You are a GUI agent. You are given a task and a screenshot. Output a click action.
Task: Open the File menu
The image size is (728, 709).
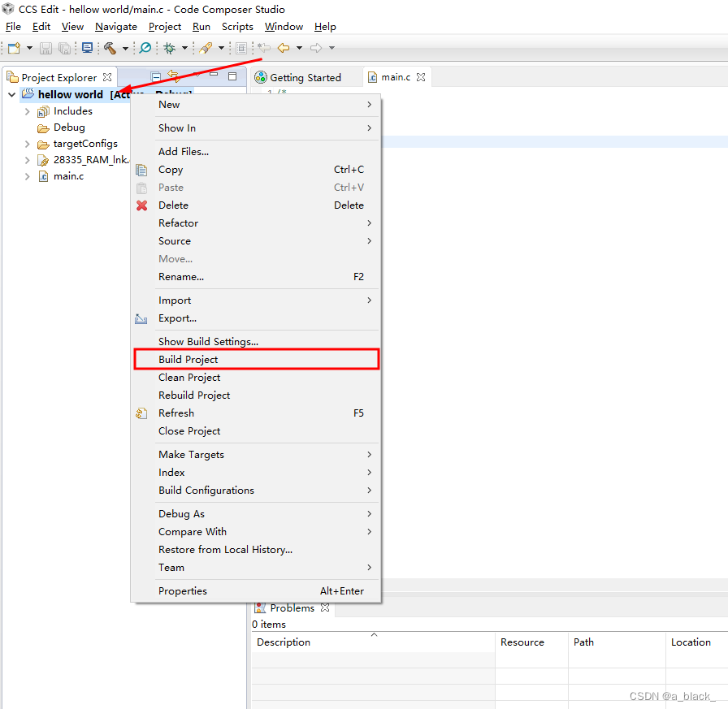(13, 27)
